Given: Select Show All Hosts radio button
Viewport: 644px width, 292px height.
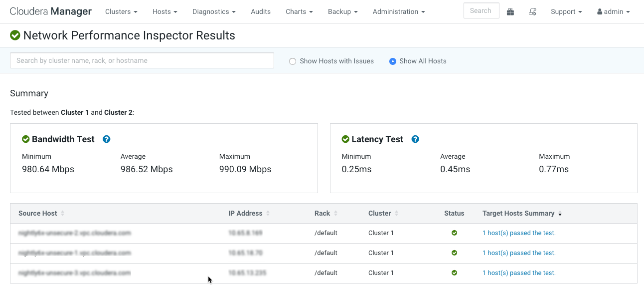Looking at the screenshot, I should click(x=393, y=61).
